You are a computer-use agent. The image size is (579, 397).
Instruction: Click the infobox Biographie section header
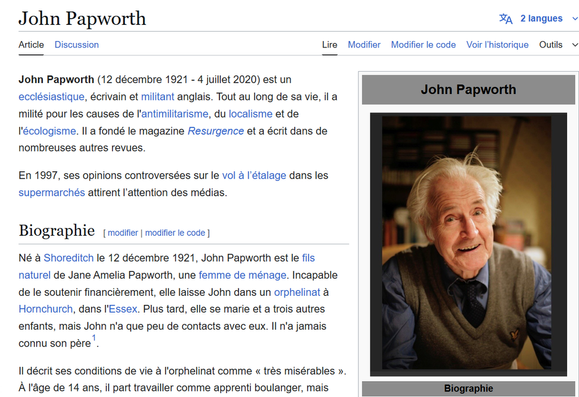coord(468,389)
